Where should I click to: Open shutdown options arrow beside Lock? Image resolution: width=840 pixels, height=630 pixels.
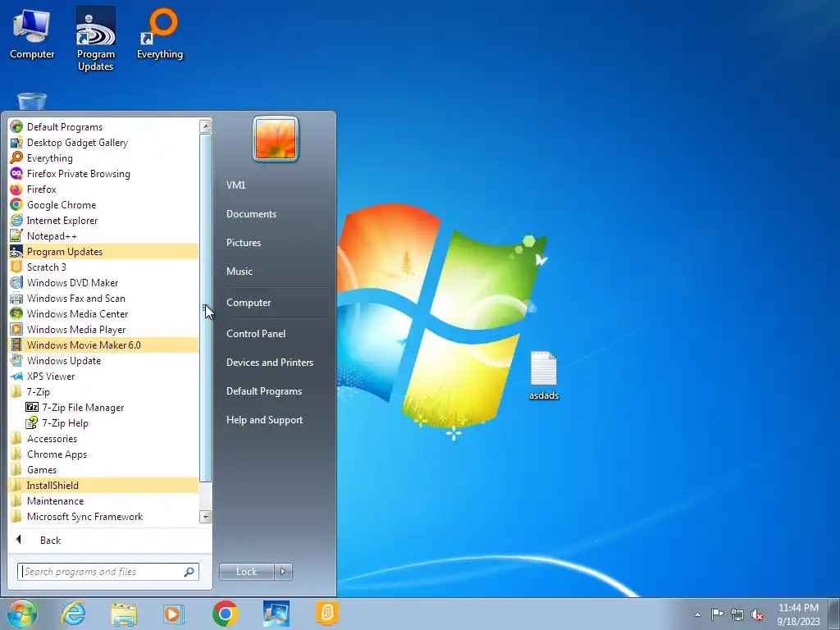pyautogui.click(x=283, y=572)
